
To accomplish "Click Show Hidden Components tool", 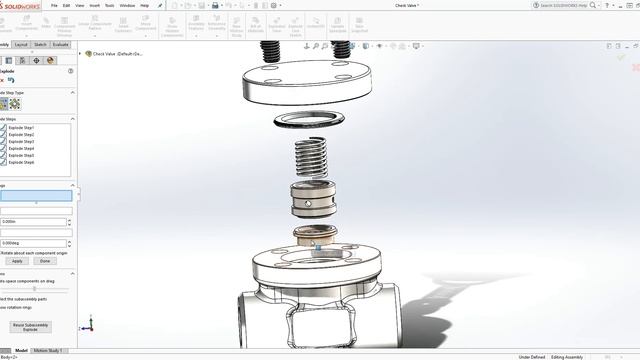I will [172, 27].
